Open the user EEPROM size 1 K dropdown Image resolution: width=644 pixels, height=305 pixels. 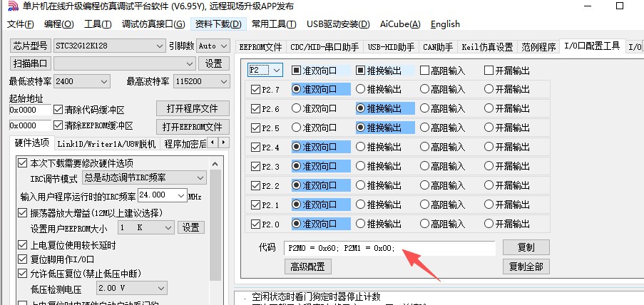[x=145, y=227]
